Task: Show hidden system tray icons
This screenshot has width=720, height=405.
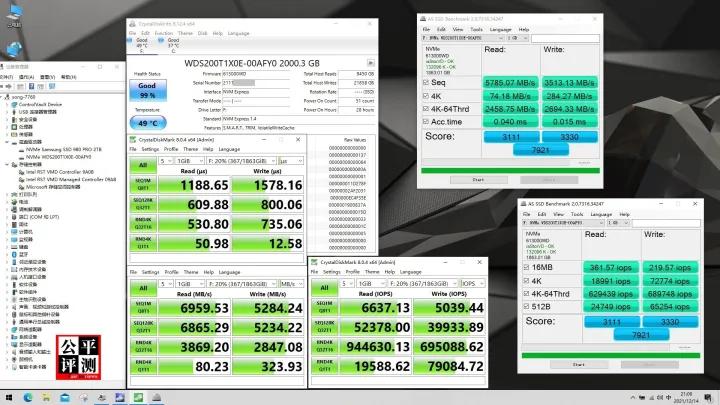Action: [x=633, y=398]
